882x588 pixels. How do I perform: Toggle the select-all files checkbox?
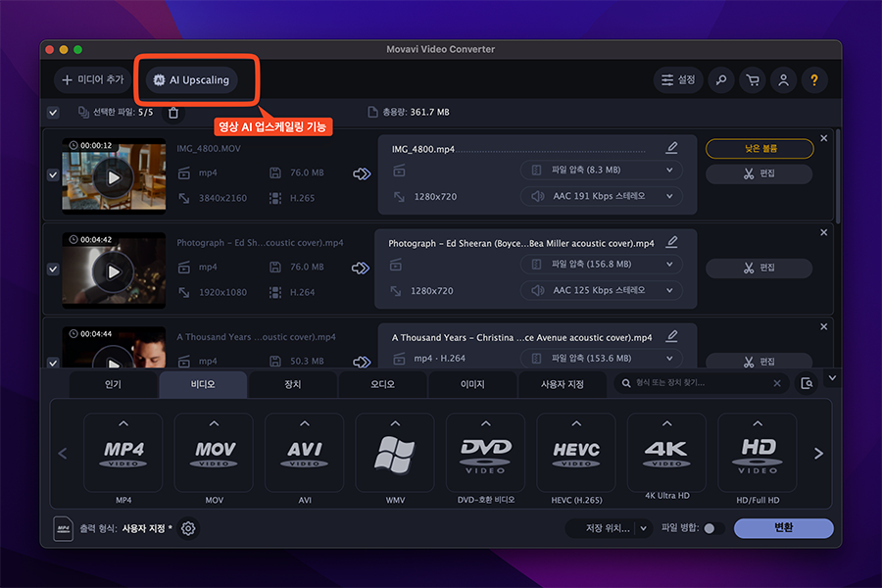point(53,113)
